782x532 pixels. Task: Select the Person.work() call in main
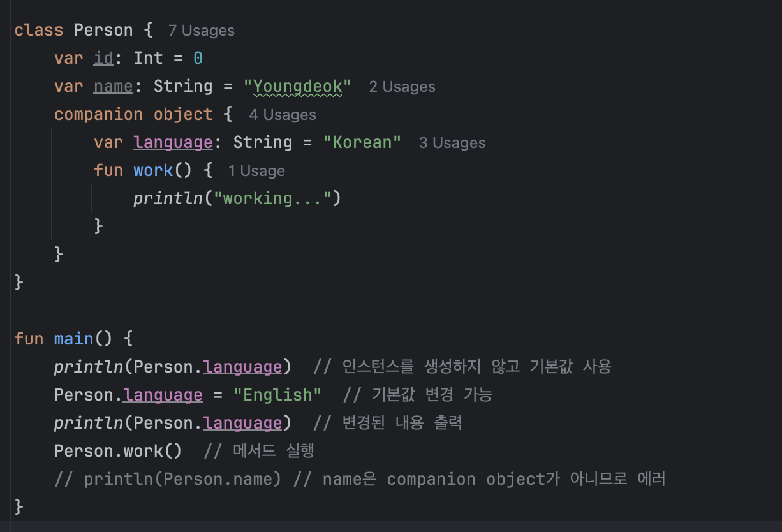coord(118,451)
